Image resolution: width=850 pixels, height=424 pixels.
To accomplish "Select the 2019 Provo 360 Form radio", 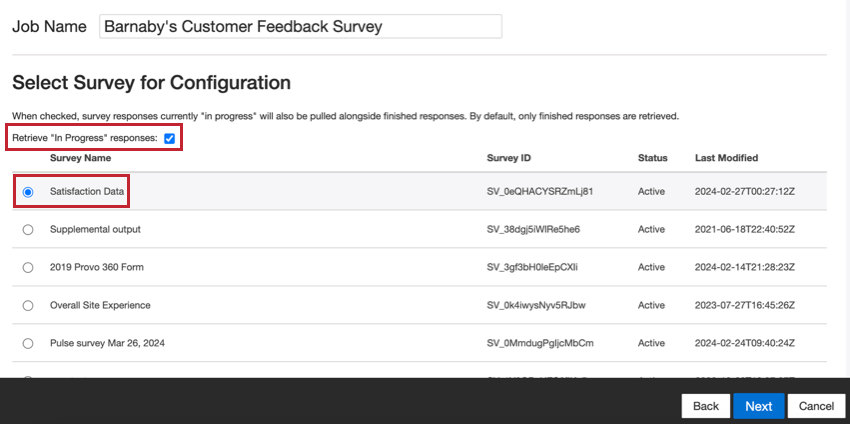I will pos(28,267).
